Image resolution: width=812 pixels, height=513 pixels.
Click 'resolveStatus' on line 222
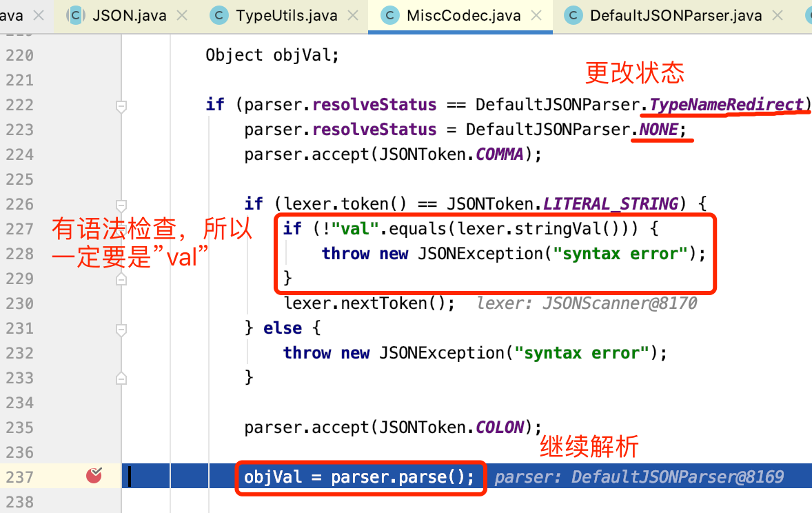[374, 105]
